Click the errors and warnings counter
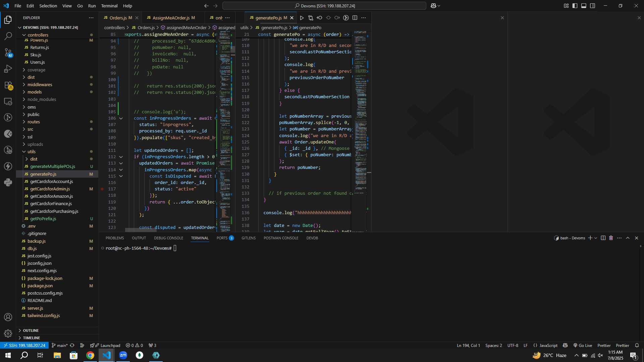This screenshot has width=644, height=362. click(x=134, y=345)
